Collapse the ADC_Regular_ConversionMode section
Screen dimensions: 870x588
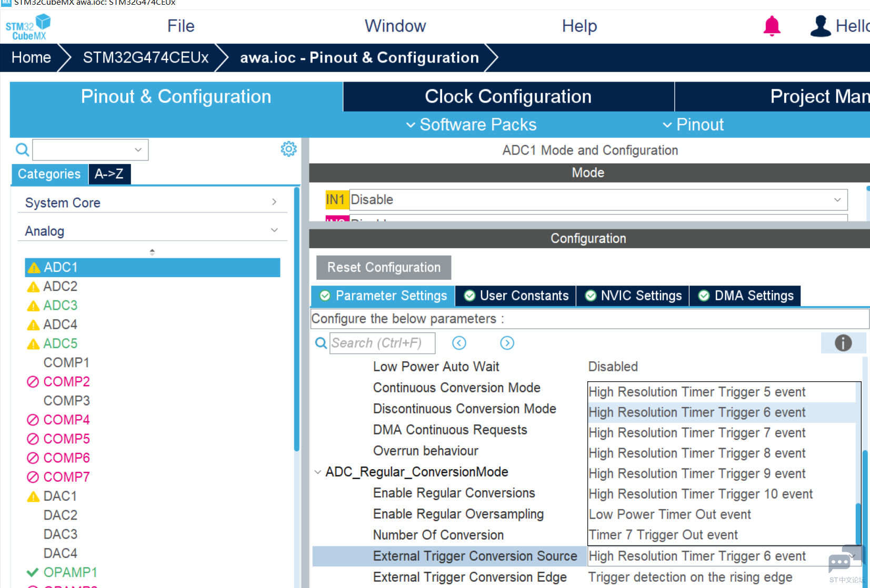coord(318,472)
